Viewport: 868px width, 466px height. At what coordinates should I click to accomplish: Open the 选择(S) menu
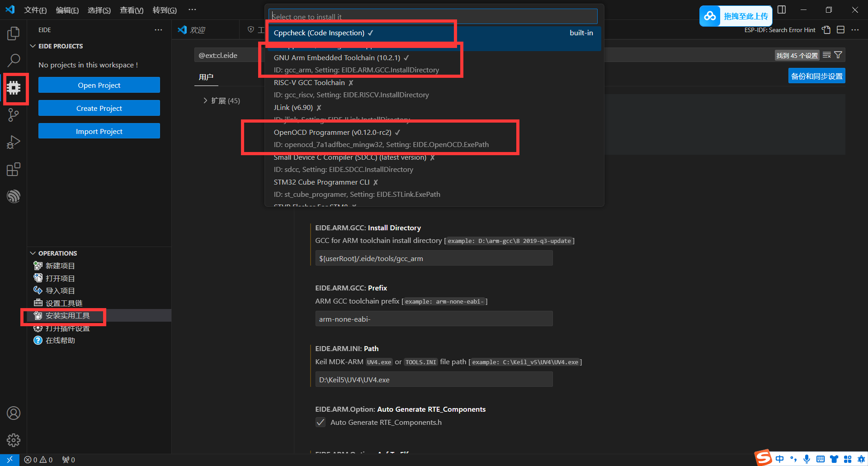coord(99,10)
